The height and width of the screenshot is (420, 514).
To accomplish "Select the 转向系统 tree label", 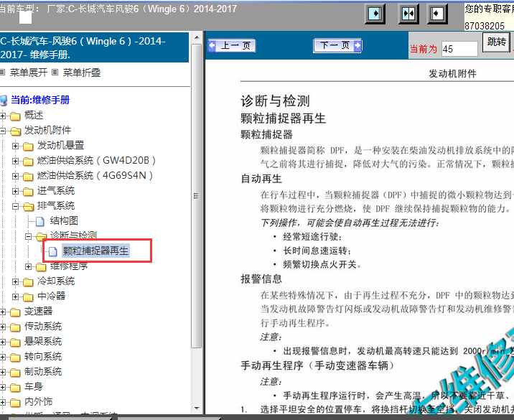I will 43,356.
